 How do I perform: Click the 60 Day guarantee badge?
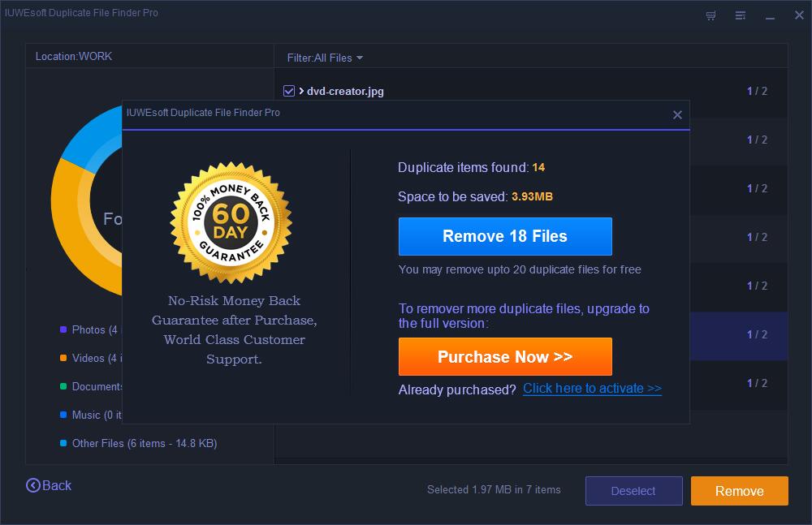231,221
